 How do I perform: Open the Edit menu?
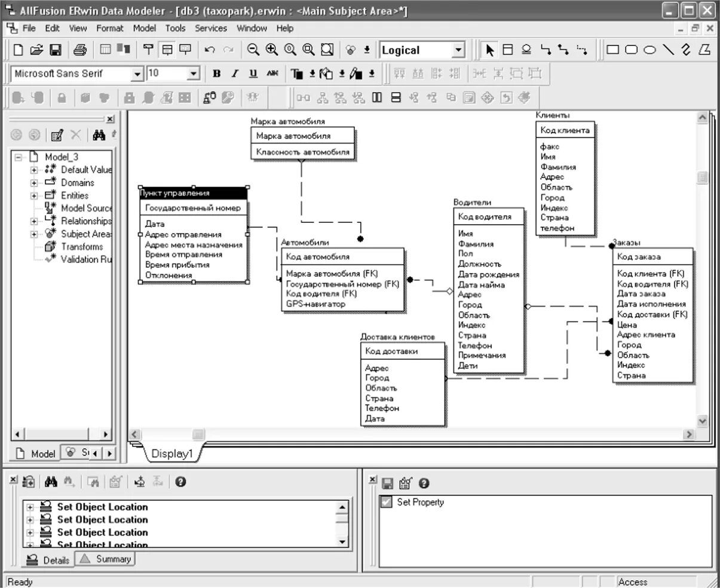click(x=52, y=28)
